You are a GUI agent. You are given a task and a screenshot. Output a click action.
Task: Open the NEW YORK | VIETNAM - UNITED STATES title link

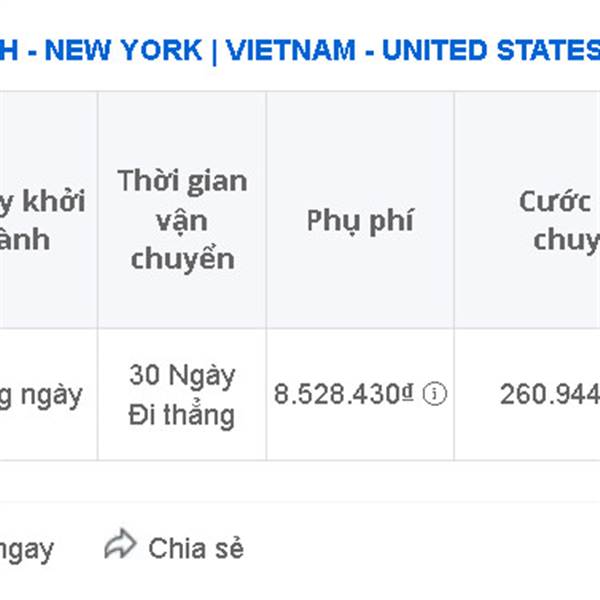click(x=300, y=50)
